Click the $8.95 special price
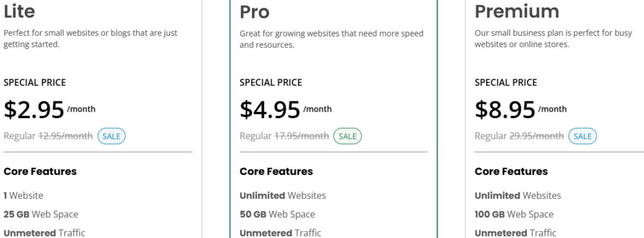This screenshot has width=644, height=238. click(x=505, y=110)
